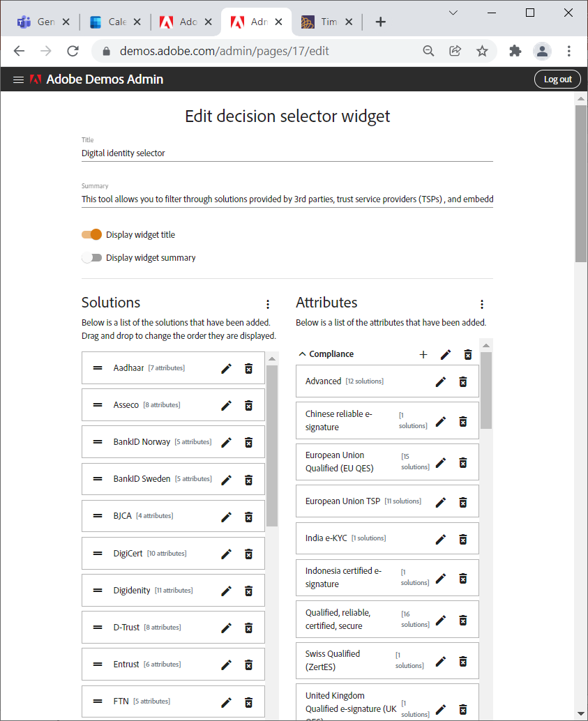Edit the Aadhaar solution
Image resolution: width=588 pixels, height=721 pixels.
coord(226,369)
